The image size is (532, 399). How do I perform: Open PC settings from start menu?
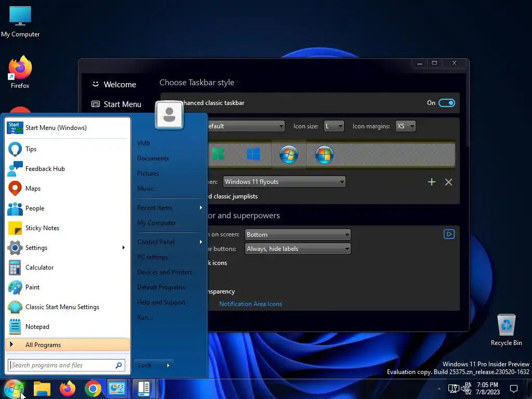click(152, 257)
